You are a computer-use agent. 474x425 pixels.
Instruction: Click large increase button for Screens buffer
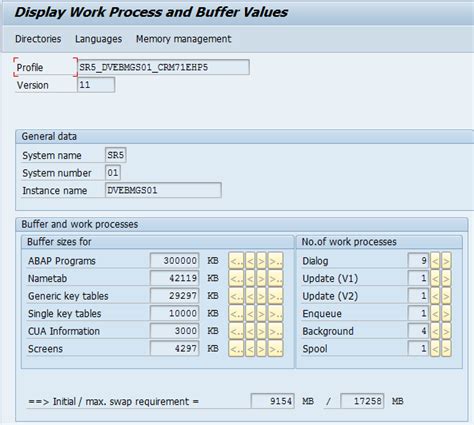click(x=276, y=349)
